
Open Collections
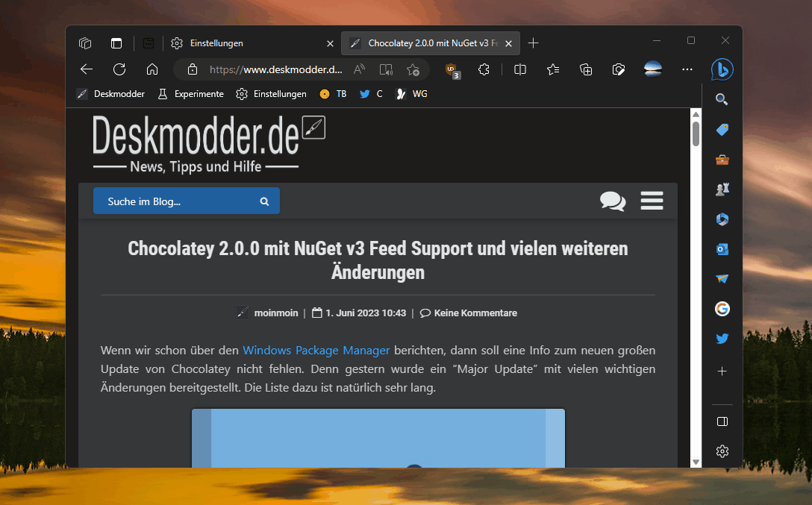point(586,69)
